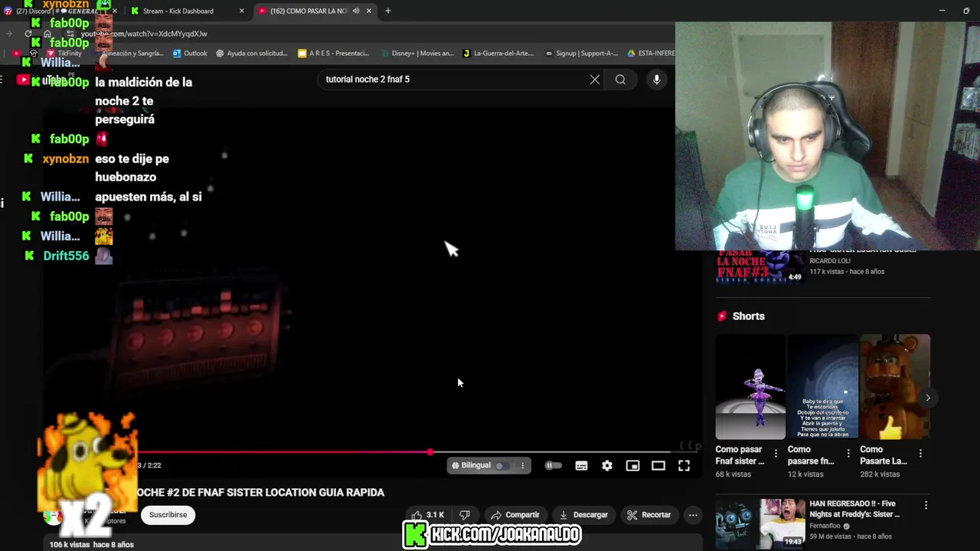The image size is (980, 551).
Task: Enter fullscreen mode in the video player
Action: (x=684, y=465)
